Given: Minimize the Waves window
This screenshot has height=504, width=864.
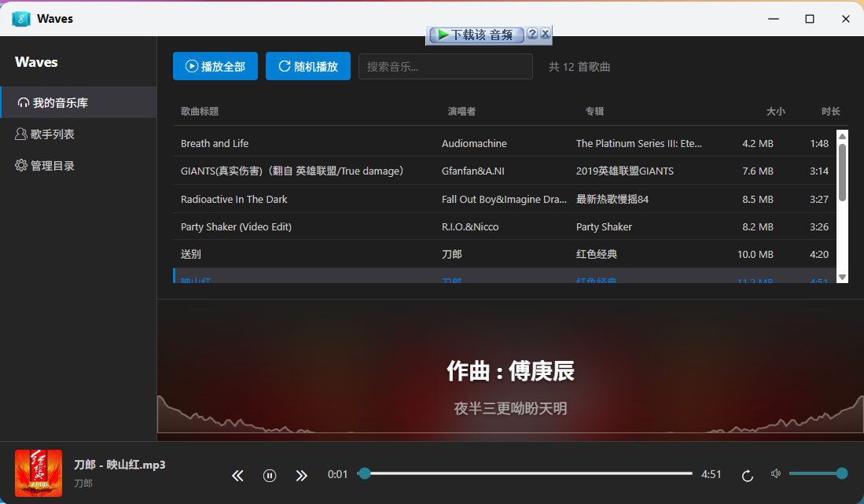Looking at the screenshot, I should (x=774, y=19).
